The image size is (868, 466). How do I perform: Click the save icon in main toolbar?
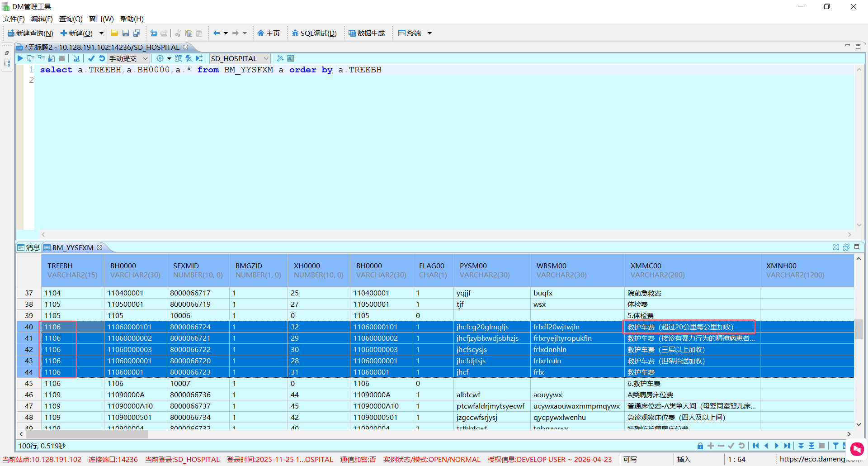click(x=126, y=33)
